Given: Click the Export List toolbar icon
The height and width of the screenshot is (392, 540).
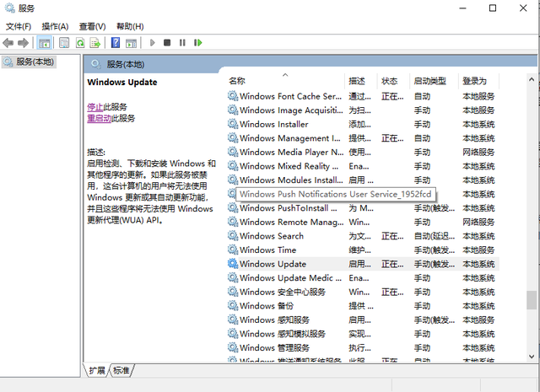Looking at the screenshot, I should (95, 43).
